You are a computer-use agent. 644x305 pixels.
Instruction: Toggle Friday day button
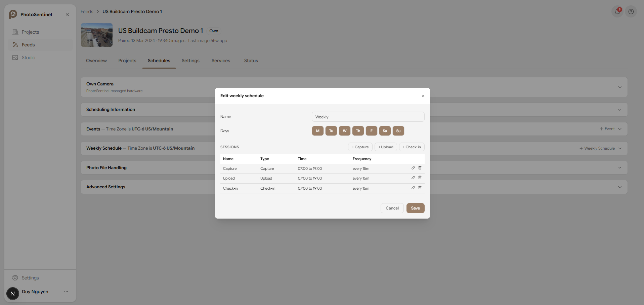coord(372,131)
